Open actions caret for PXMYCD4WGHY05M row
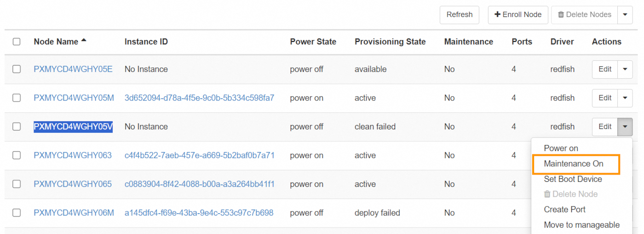The height and width of the screenshot is (234, 644). pyautogui.click(x=625, y=98)
